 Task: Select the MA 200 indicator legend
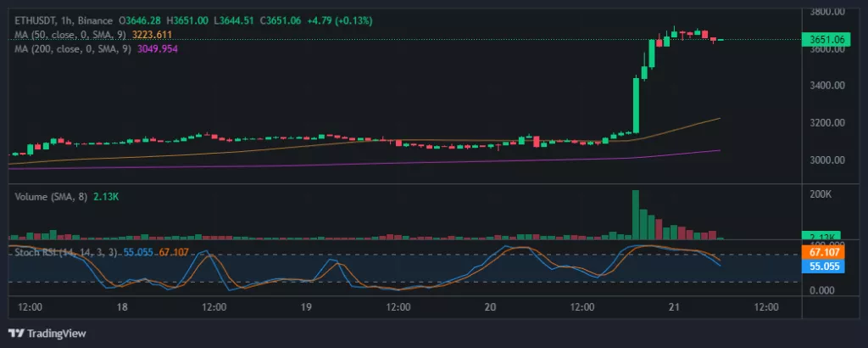point(74,48)
